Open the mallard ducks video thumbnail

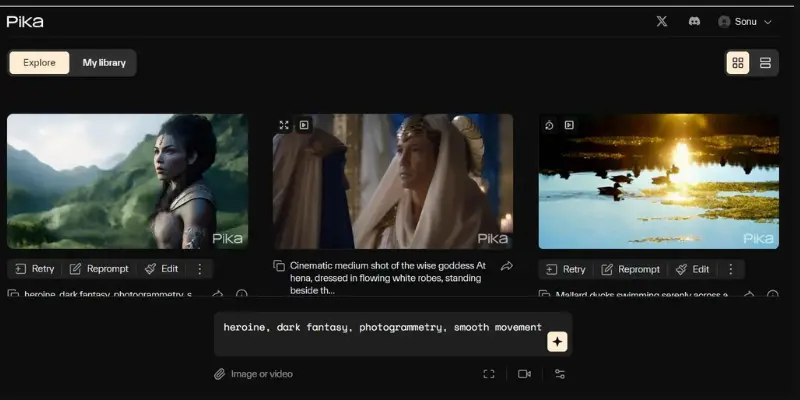(x=659, y=181)
